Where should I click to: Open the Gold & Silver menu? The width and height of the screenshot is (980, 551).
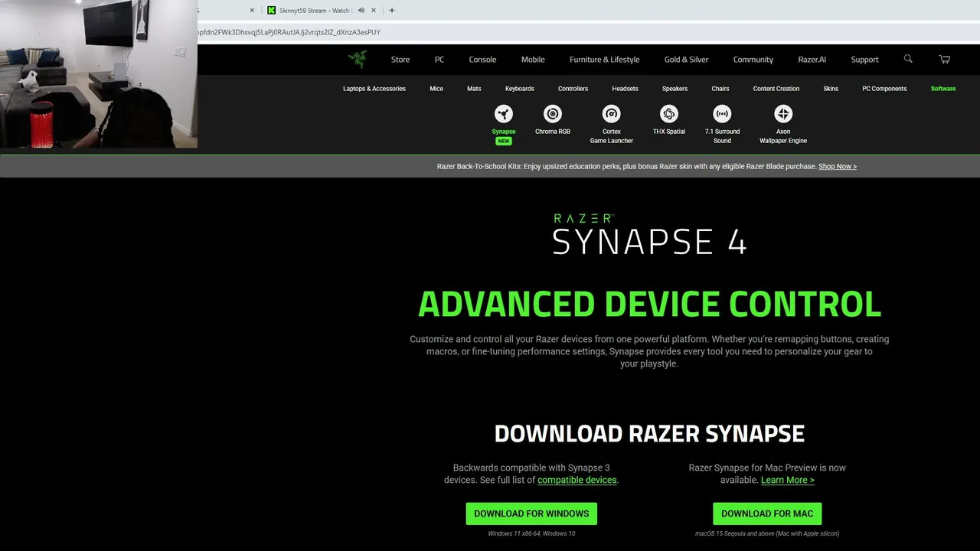point(686,60)
